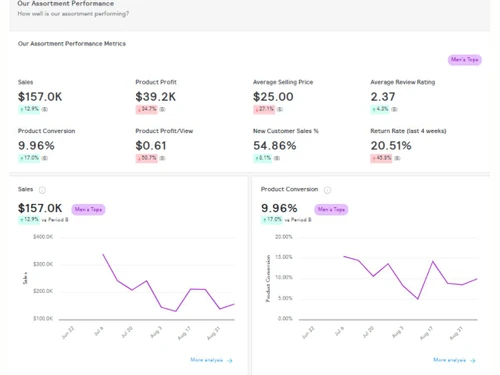The image size is (500, 375).
Task: Click the $400.0K axis label on Sales chart
Action: click(x=43, y=237)
